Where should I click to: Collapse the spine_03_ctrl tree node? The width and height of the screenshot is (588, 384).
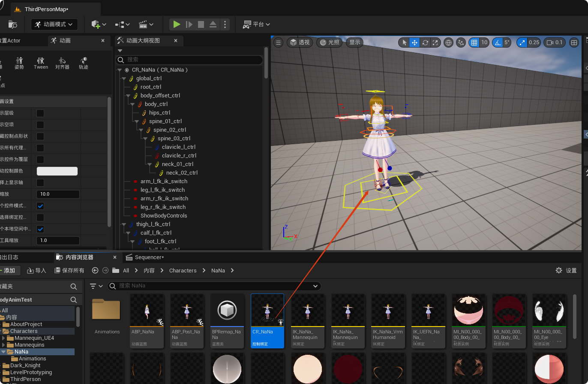[146, 139]
